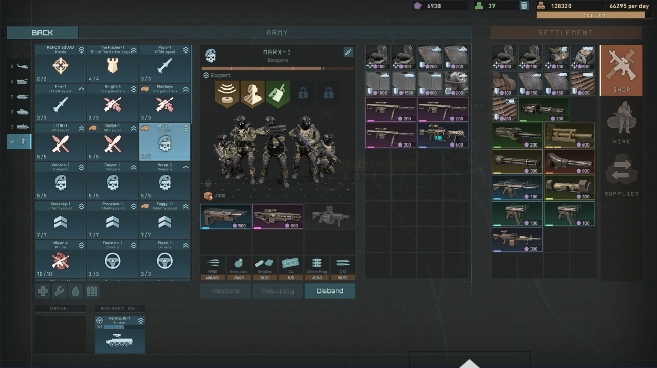Image resolution: width=657 pixels, height=368 pixels.
Task: Select the green dog-tag skill badge
Action: pyautogui.click(x=278, y=93)
